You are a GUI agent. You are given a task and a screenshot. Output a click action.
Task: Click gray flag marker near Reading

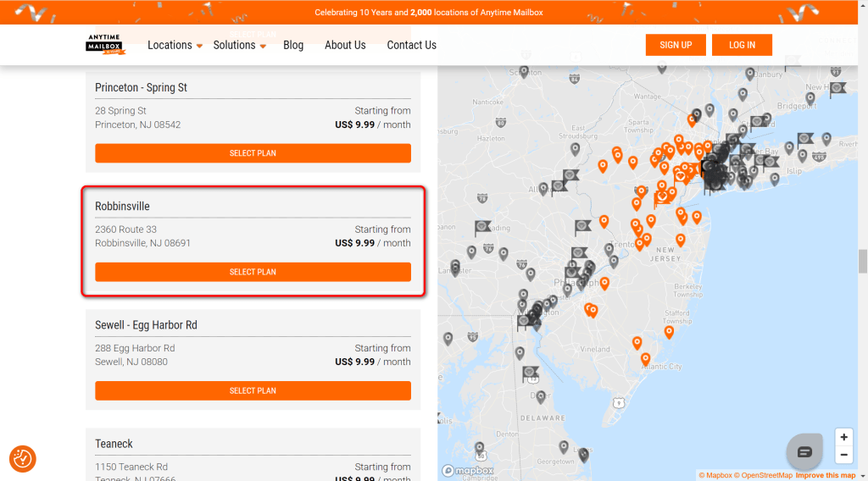(482, 227)
